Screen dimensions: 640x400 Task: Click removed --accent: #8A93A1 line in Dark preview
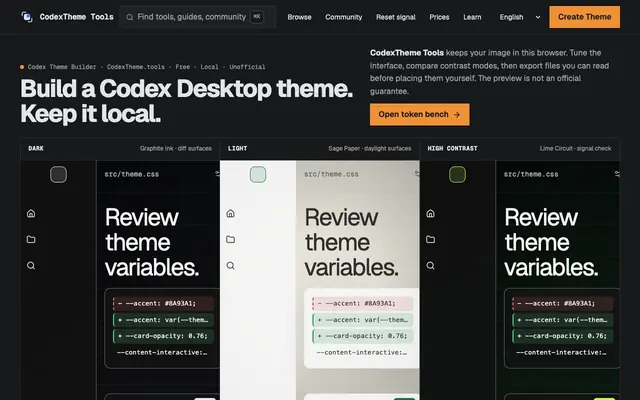163,303
